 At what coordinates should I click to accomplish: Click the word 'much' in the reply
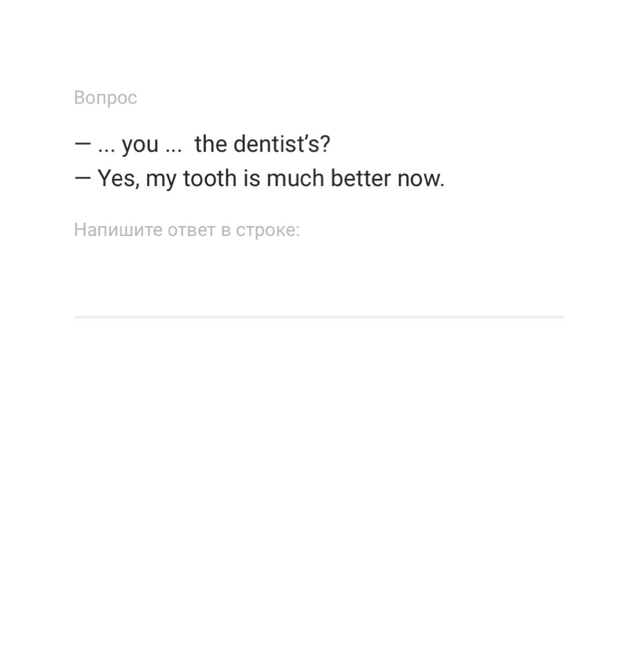pyautogui.click(x=295, y=178)
